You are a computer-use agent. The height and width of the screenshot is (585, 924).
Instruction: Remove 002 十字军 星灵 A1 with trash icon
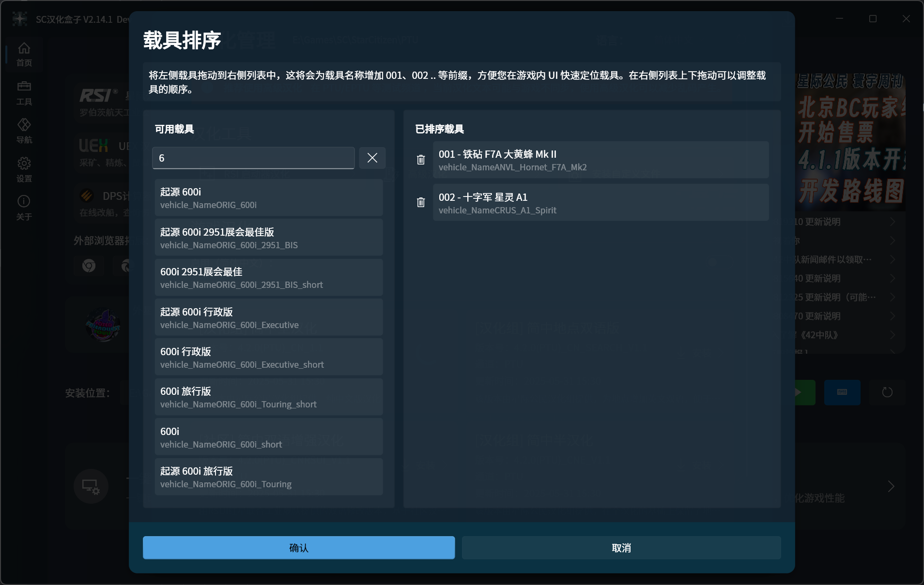[x=421, y=202]
